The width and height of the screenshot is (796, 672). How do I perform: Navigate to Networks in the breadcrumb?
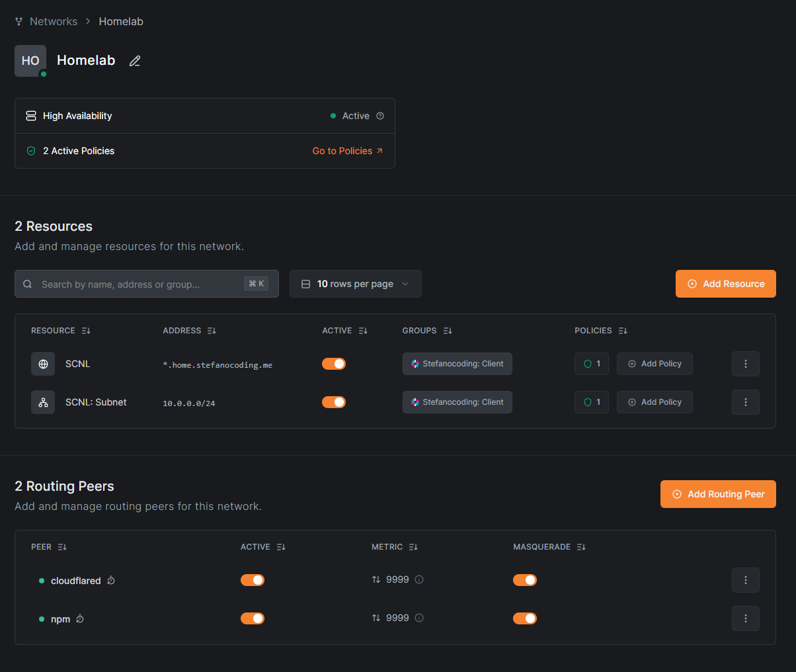(53, 21)
